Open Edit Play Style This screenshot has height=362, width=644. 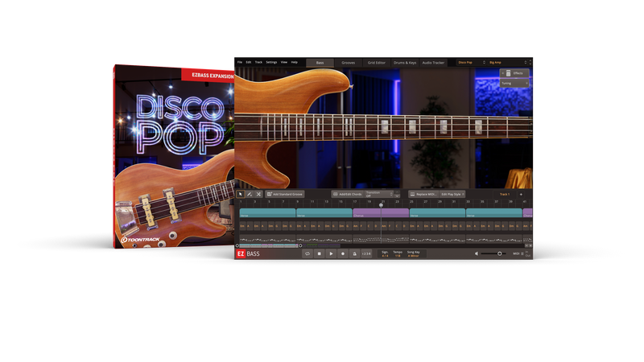(452, 194)
